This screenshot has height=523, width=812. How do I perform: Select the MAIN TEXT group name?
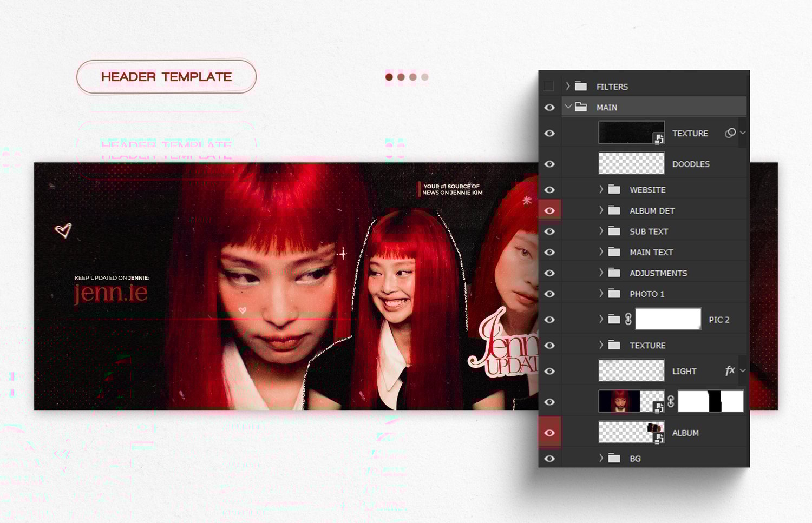[x=651, y=252]
